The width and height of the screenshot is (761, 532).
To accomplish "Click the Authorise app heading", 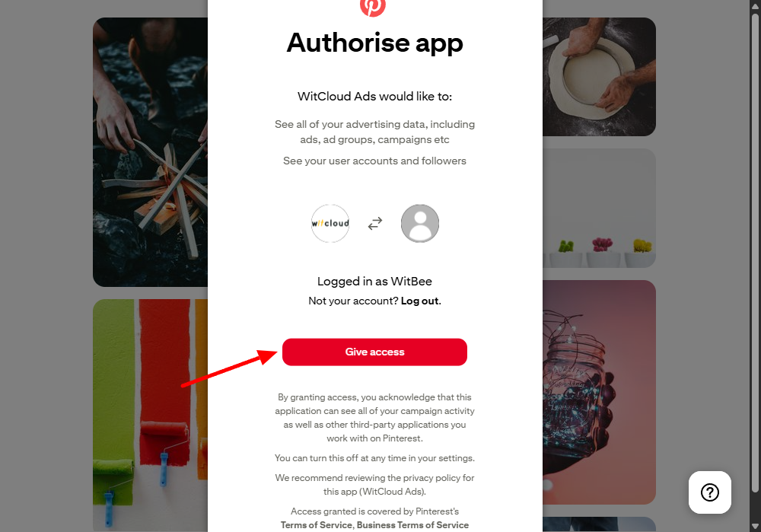I will 374,43.
